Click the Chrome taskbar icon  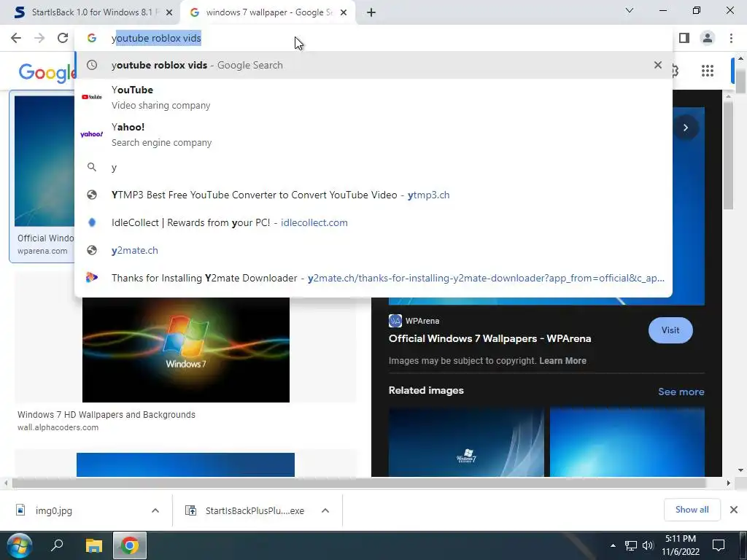130,545
